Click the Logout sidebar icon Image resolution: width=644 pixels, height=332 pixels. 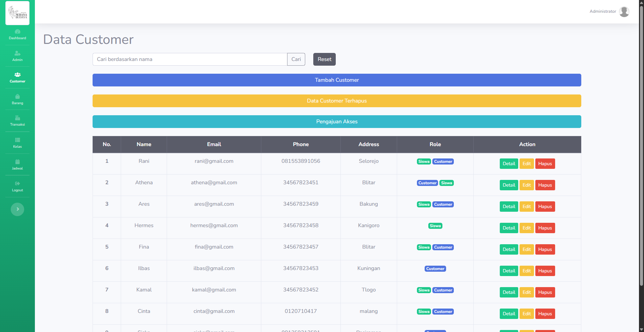[x=17, y=184]
